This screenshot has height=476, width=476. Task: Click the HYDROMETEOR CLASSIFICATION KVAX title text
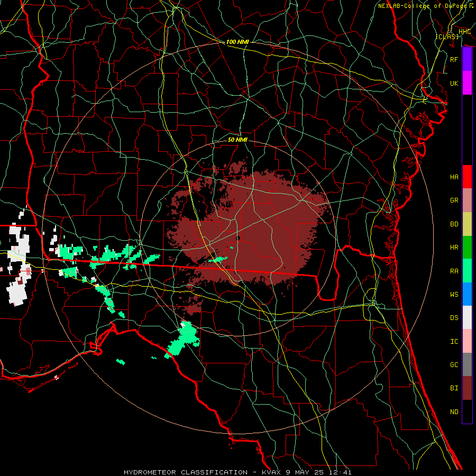click(237, 472)
